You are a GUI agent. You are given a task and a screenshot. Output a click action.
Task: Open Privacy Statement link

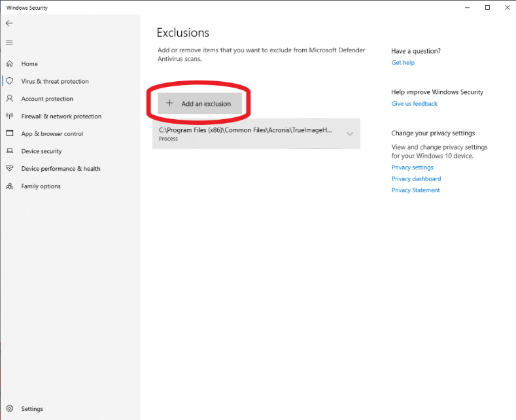click(x=415, y=190)
